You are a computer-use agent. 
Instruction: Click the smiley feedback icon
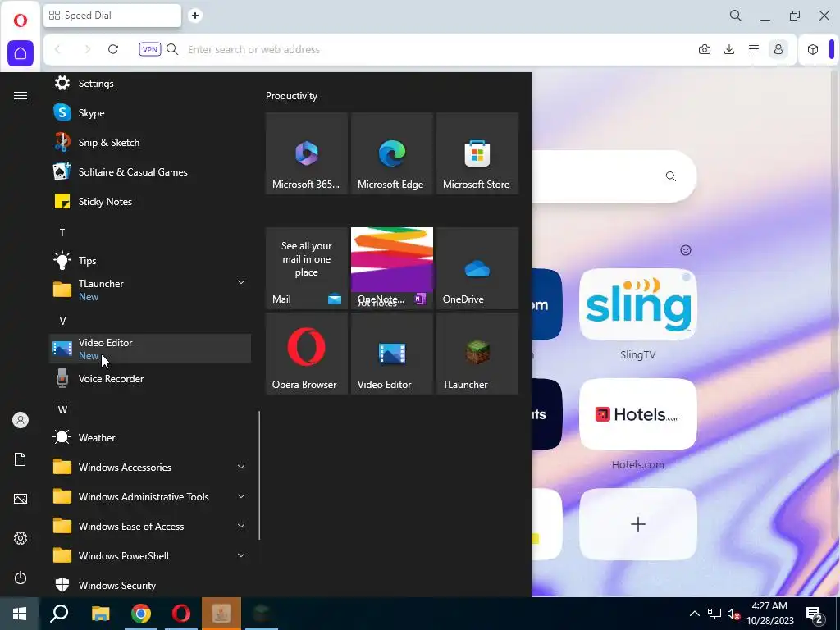click(x=686, y=250)
